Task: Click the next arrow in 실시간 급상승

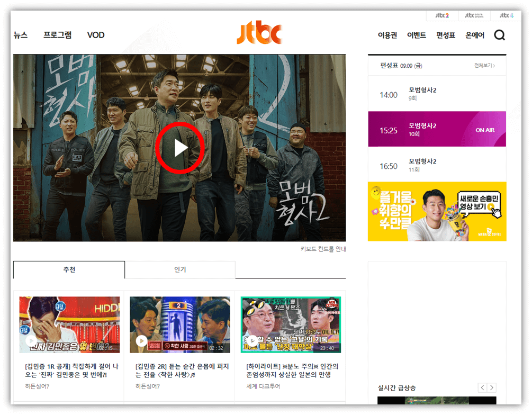Action: pyautogui.click(x=491, y=387)
